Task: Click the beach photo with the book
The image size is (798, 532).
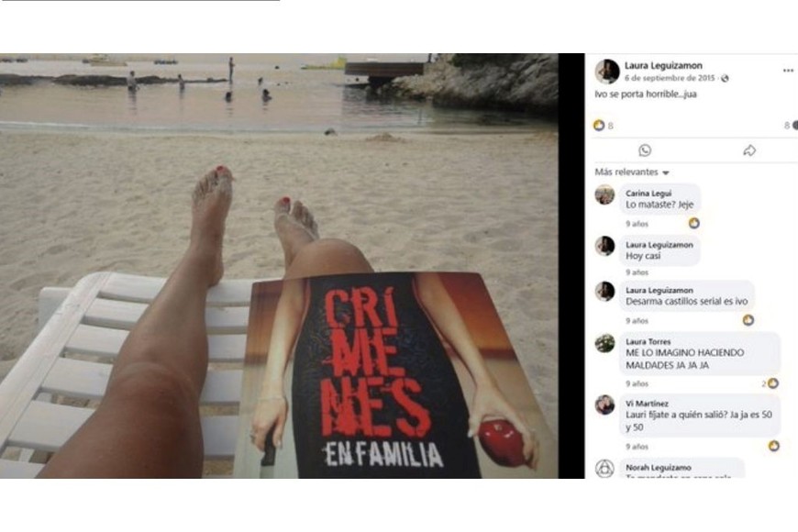Action: click(x=279, y=266)
